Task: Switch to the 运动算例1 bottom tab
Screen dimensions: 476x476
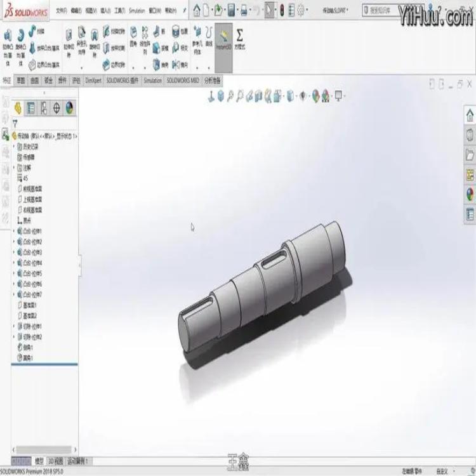Action: [x=77, y=461]
